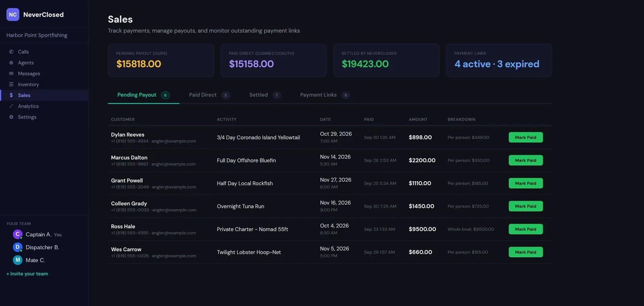Click the $9500.00 amount for Ross Hale
This screenshot has height=306, width=644.
[422, 229]
